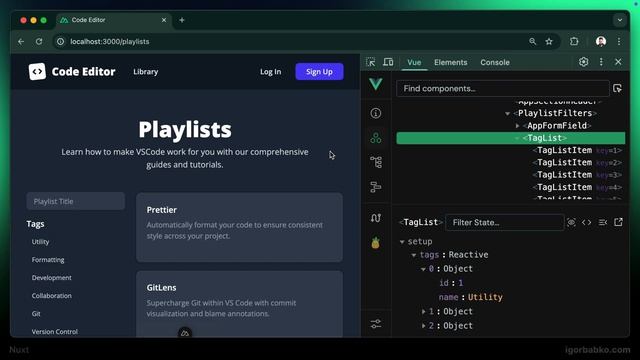
Task: Select TagListItem key=3 in component tree
Action: 577,175
